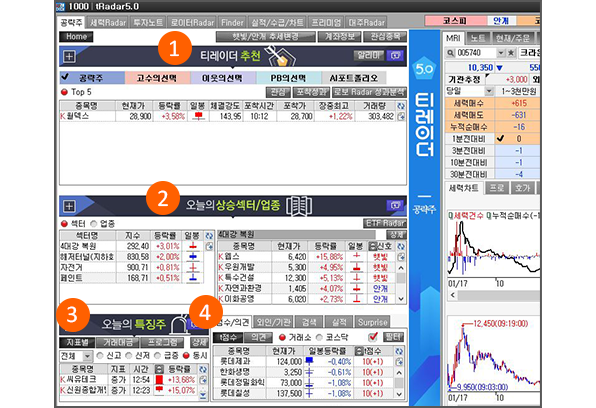Click the camera icon in 티레이더 추천 header
This screenshot has width=596, height=408.
[395, 56]
